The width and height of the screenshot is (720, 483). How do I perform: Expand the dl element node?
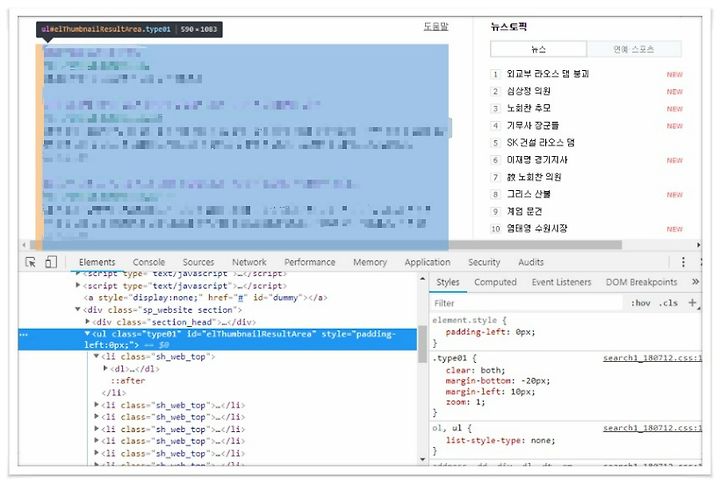click(x=106, y=368)
